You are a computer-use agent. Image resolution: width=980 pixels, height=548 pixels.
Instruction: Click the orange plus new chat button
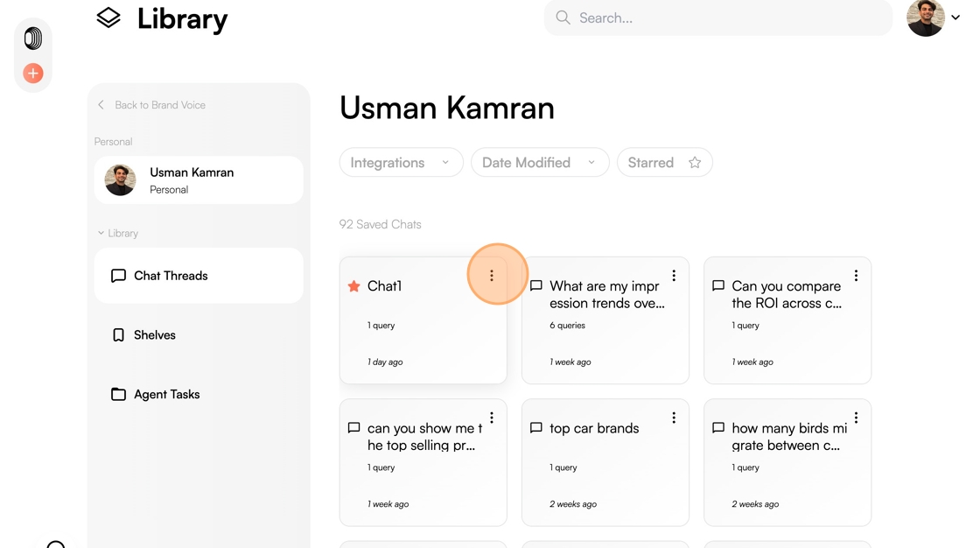tap(33, 74)
